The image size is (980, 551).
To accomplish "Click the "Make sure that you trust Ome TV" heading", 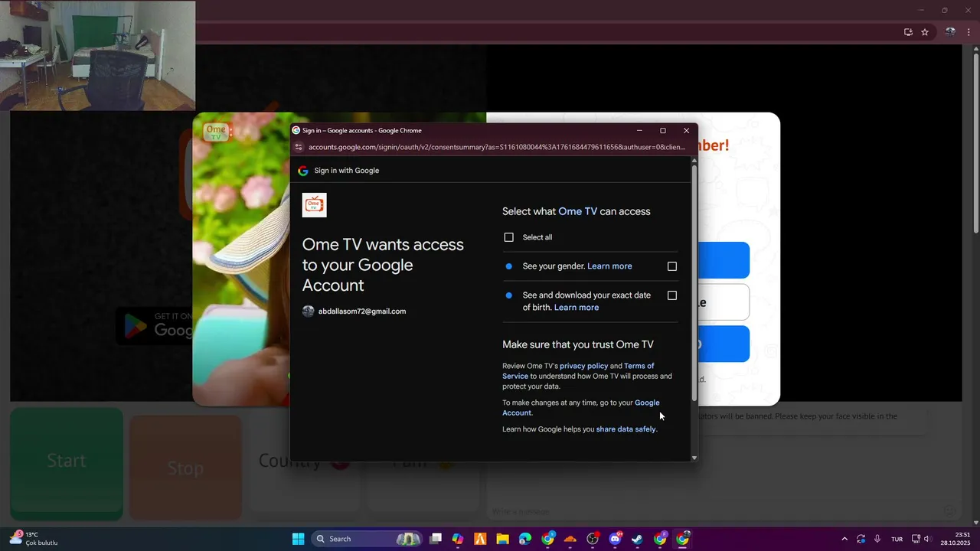I will pos(578,345).
